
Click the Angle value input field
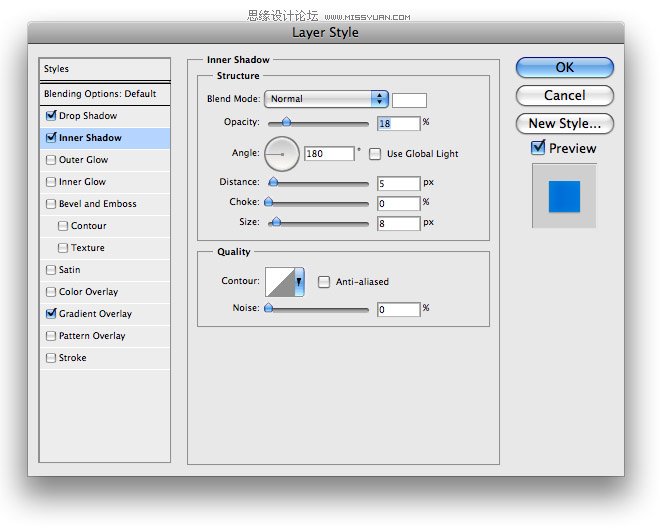coord(329,154)
